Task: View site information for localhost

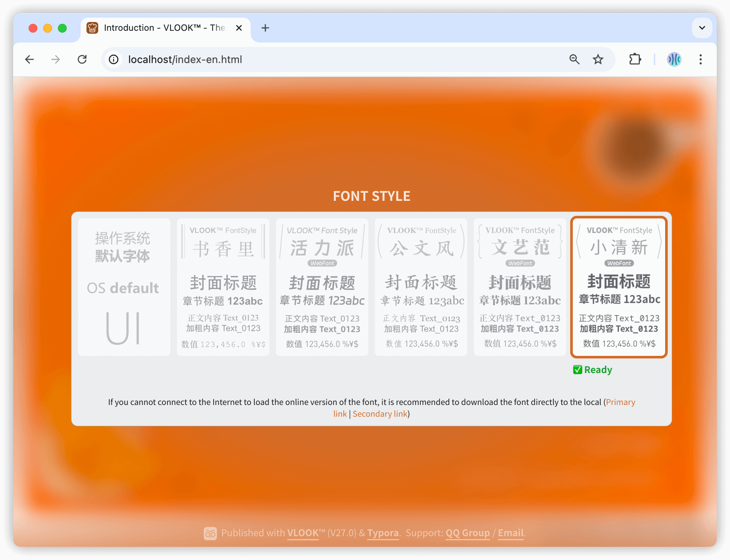Action: coord(114,59)
